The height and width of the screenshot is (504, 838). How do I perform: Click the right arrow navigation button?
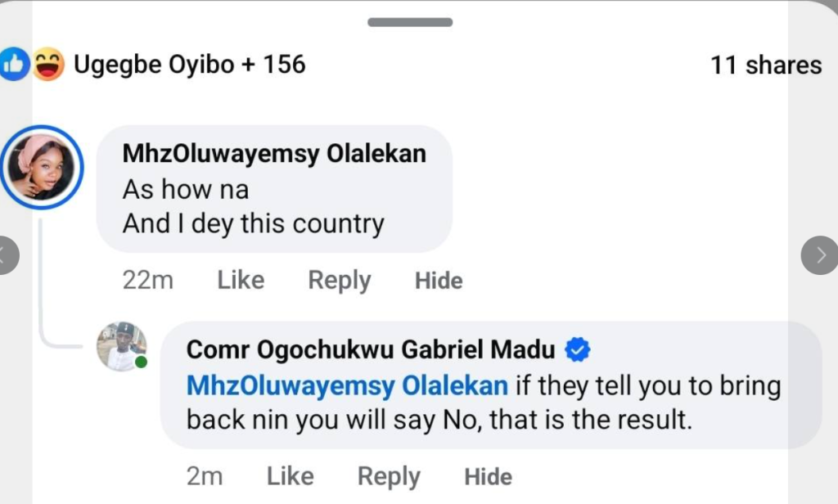(820, 257)
